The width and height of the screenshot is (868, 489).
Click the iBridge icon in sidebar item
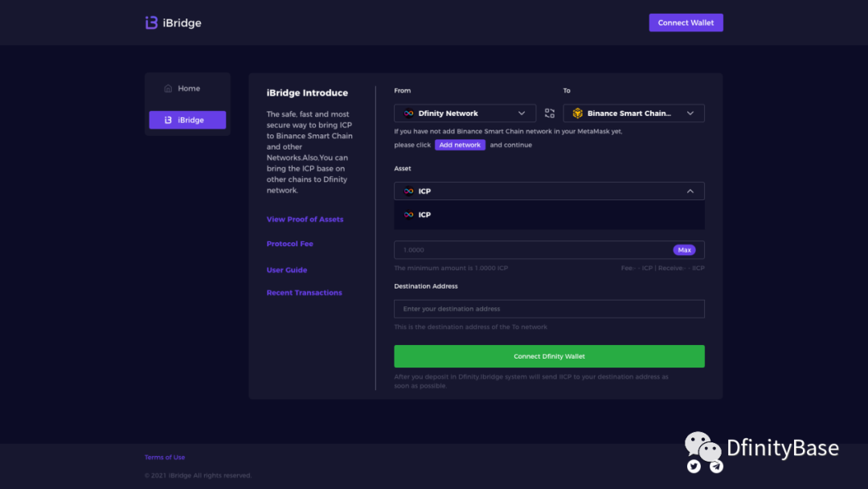[x=168, y=120]
